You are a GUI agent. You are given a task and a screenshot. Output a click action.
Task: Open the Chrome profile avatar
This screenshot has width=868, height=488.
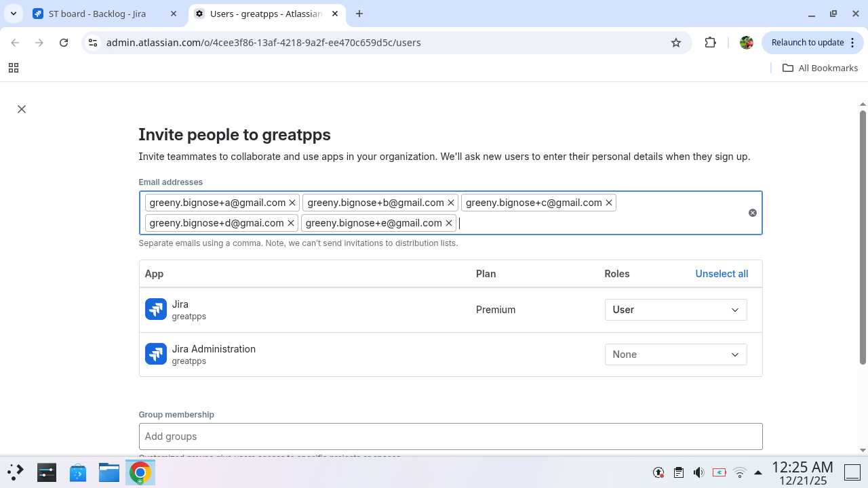coord(747,43)
